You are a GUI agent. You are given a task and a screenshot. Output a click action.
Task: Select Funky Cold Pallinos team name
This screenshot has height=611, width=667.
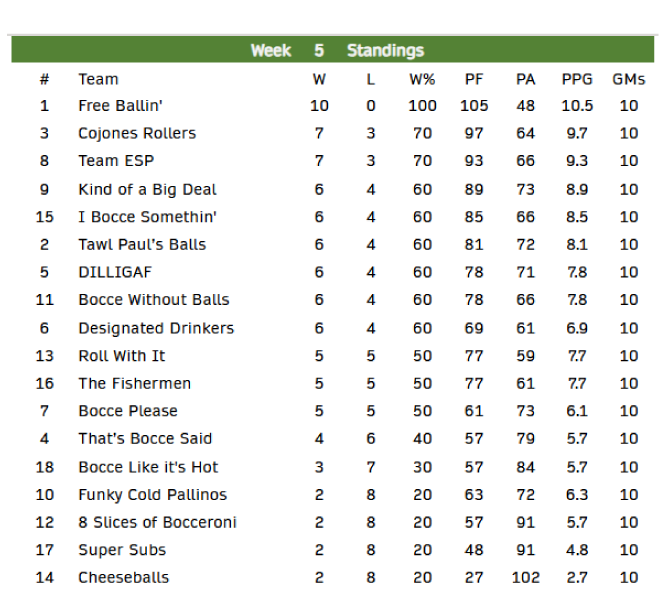tap(152, 495)
